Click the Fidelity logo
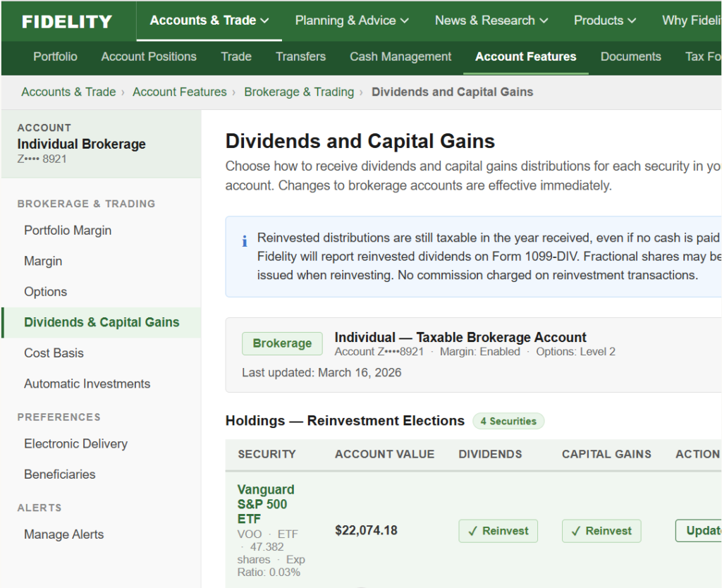The height and width of the screenshot is (588, 722). pyautogui.click(x=67, y=20)
